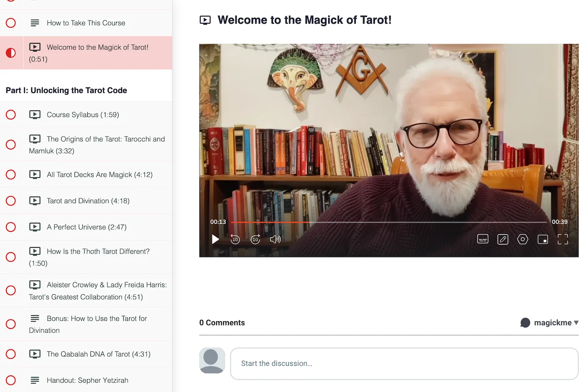This screenshot has width=586, height=392.
Task: Open All Tarot Decks Are Magick lesson
Action: click(99, 175)
